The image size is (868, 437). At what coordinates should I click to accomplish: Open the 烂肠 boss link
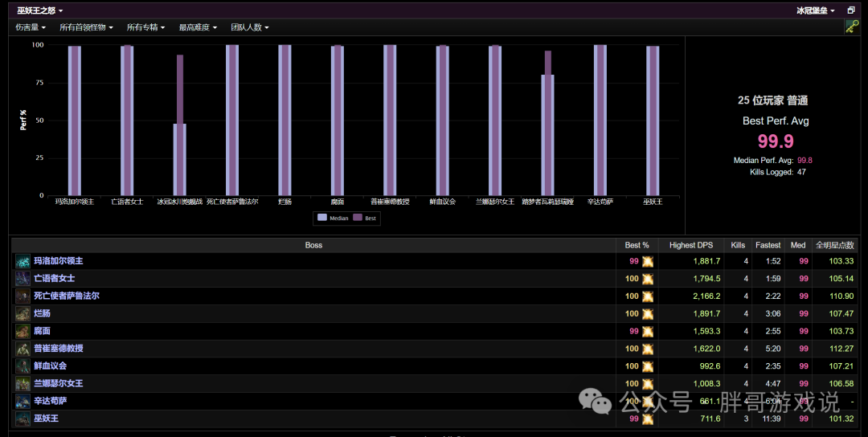pyautogui.click(x=42, y=313)
